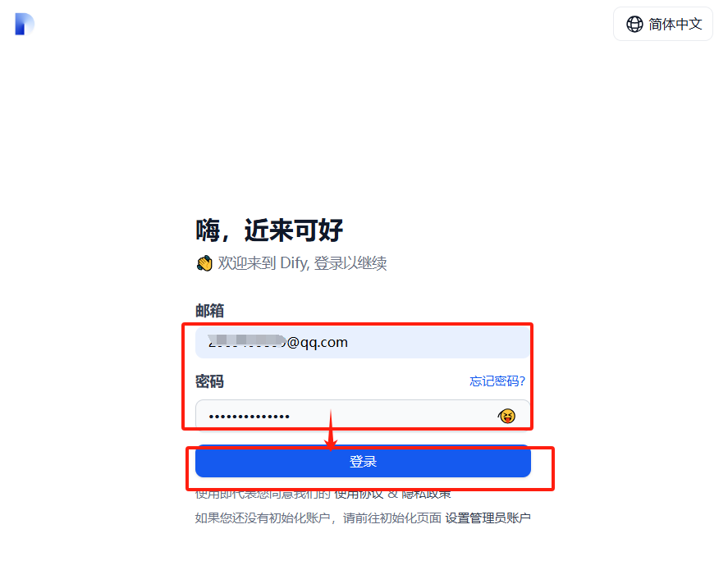Viewport: 728px width, 570px height.
Task: Click the @qq.com text in email field
Action: (x=317, y=343)
